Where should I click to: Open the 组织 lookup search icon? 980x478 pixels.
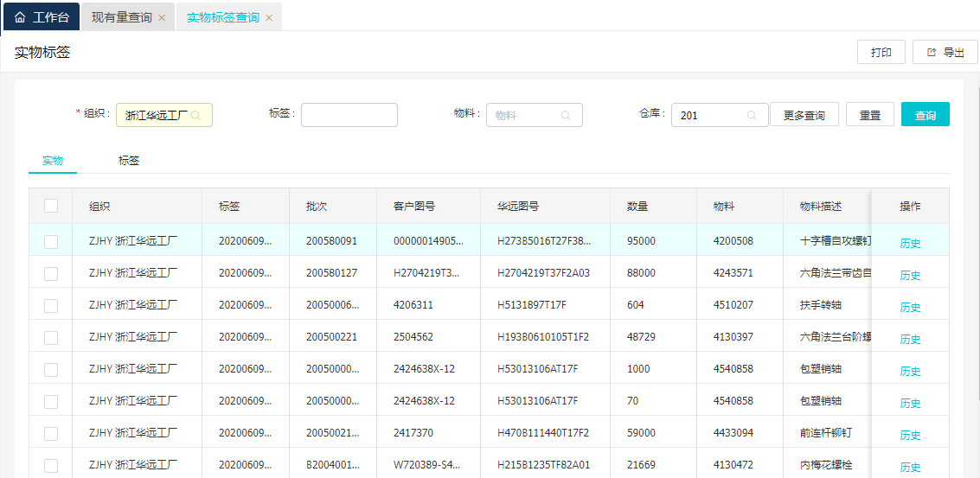[x=195, y=116]
